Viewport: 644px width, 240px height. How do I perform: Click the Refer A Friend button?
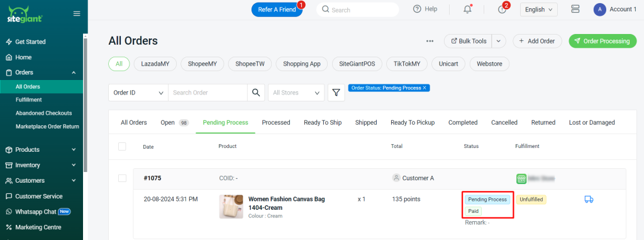click(x=277, y=9)
